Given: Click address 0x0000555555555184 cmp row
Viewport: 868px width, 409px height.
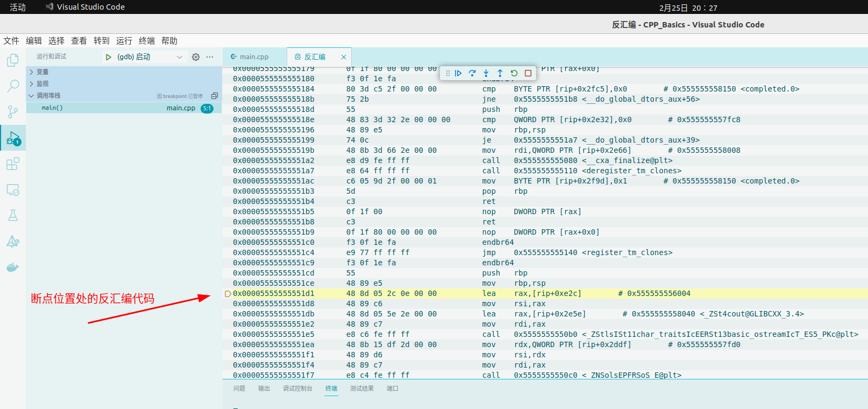Looking at the screenshot, I should [x=545, y=89].
